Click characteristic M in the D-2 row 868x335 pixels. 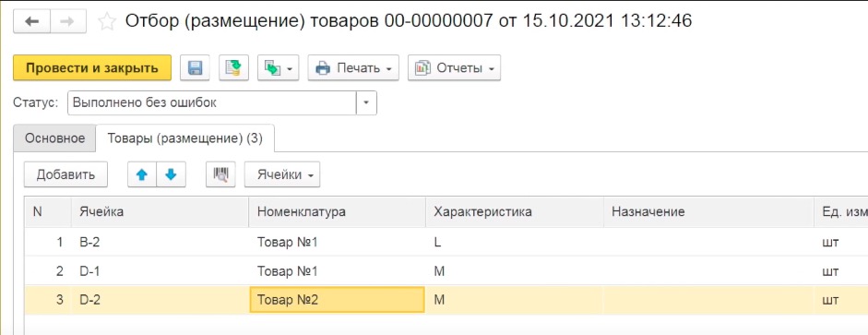pos(515,300)
